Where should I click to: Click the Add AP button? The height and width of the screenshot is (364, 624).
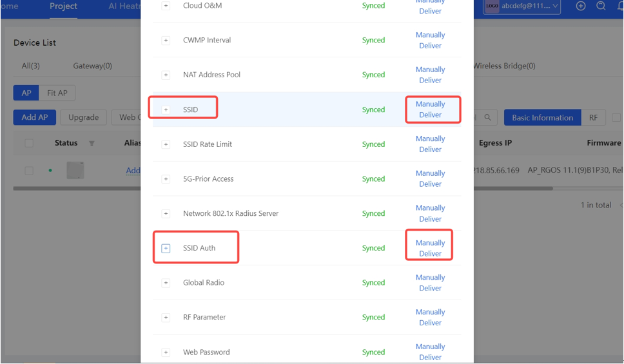35,117
